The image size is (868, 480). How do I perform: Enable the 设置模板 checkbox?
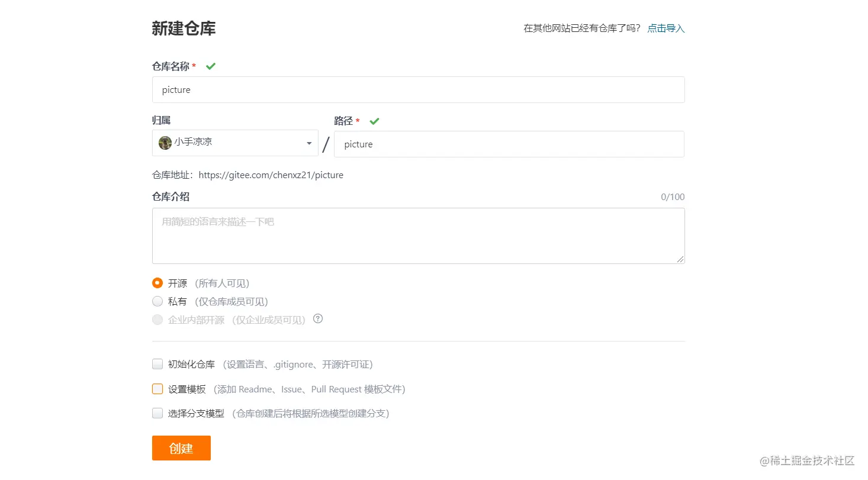157,389
